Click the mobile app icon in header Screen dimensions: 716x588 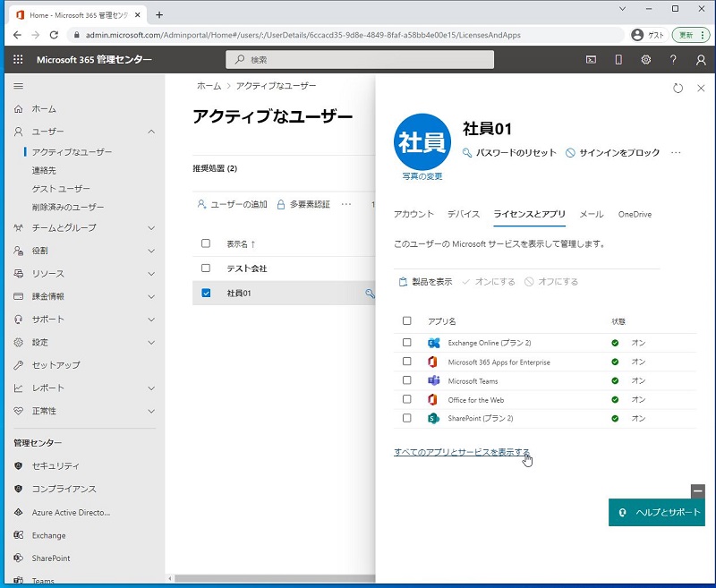(x=618, y=60)
